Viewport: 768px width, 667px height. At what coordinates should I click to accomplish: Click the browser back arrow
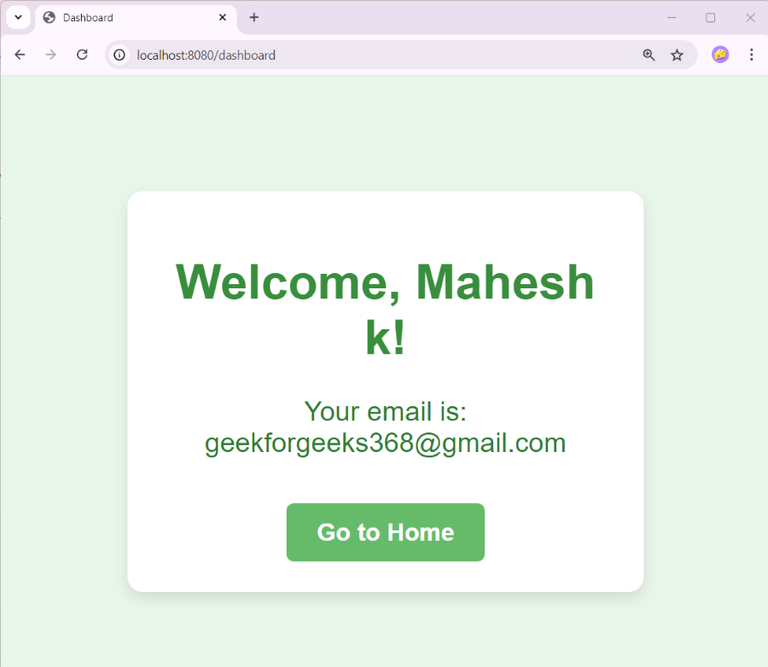(20, 54)
